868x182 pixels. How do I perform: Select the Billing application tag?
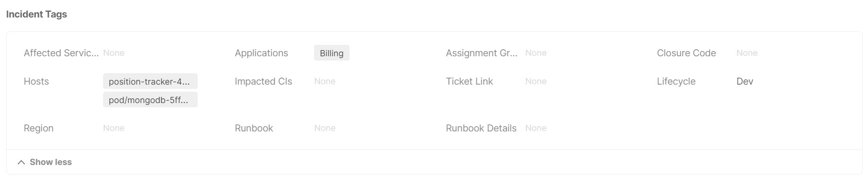(x=332, y=53)
